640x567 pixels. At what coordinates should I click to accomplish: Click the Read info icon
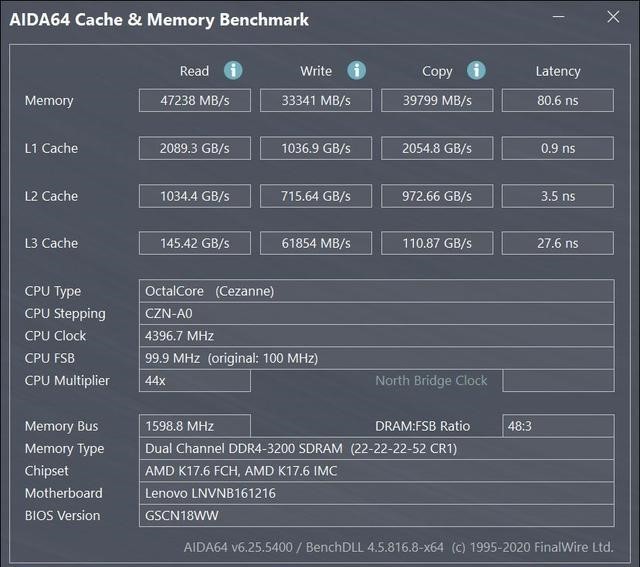click(x=233, y=70)
